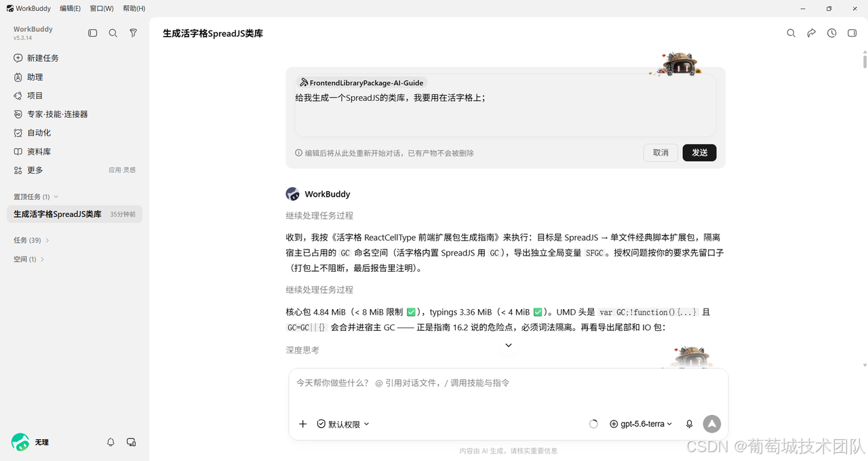
Task: Expand the second 继续处理任务过程 block
Action: tap(319, 289)
